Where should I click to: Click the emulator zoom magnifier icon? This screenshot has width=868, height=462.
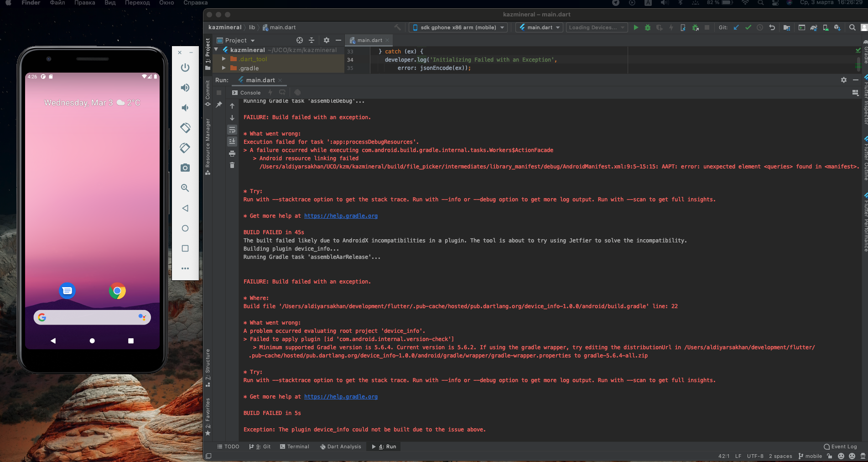[x=185, y=188]
